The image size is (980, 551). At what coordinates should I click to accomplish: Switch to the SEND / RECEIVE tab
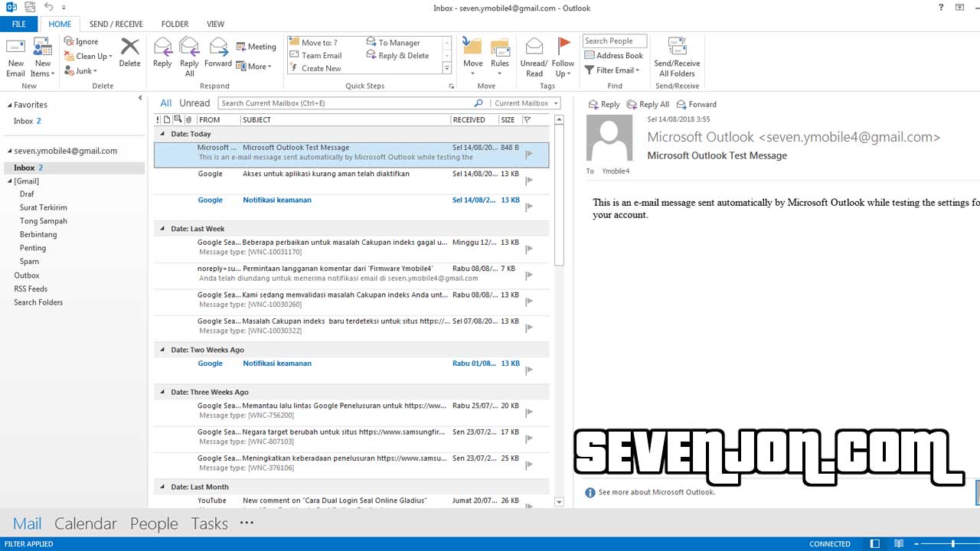(x=116, y=24)
